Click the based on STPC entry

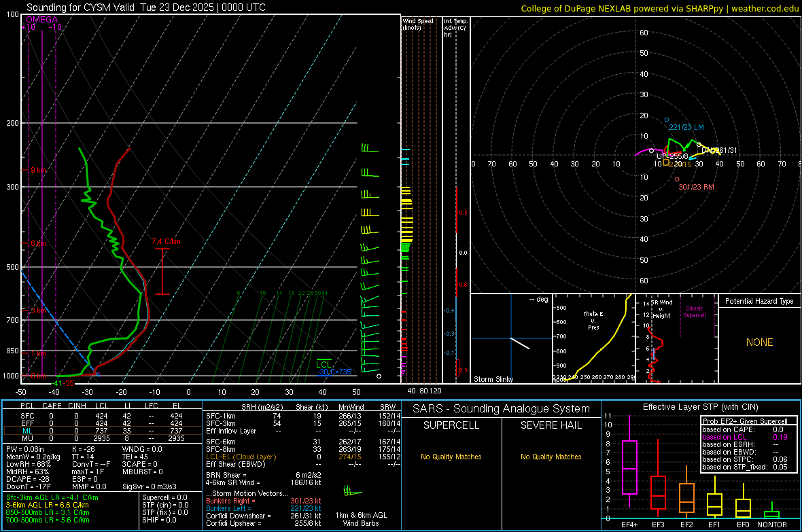(745, 459)
